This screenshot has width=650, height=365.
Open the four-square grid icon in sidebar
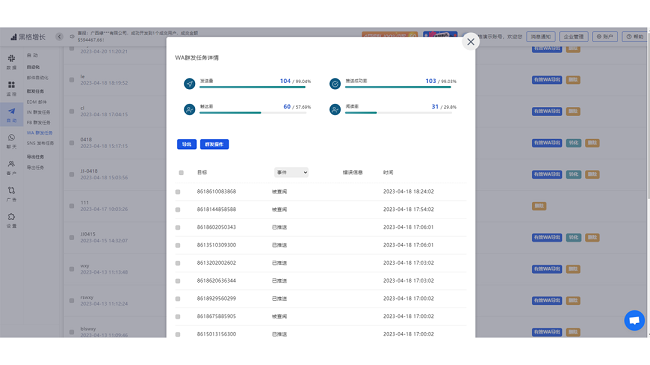[x=12, y=85]
